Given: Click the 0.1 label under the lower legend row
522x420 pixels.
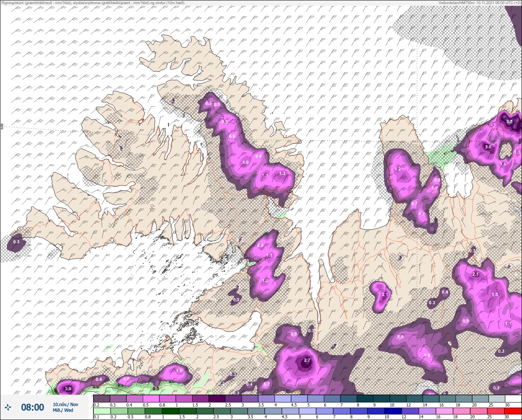Looking at the screenshot, I should 96,417.
